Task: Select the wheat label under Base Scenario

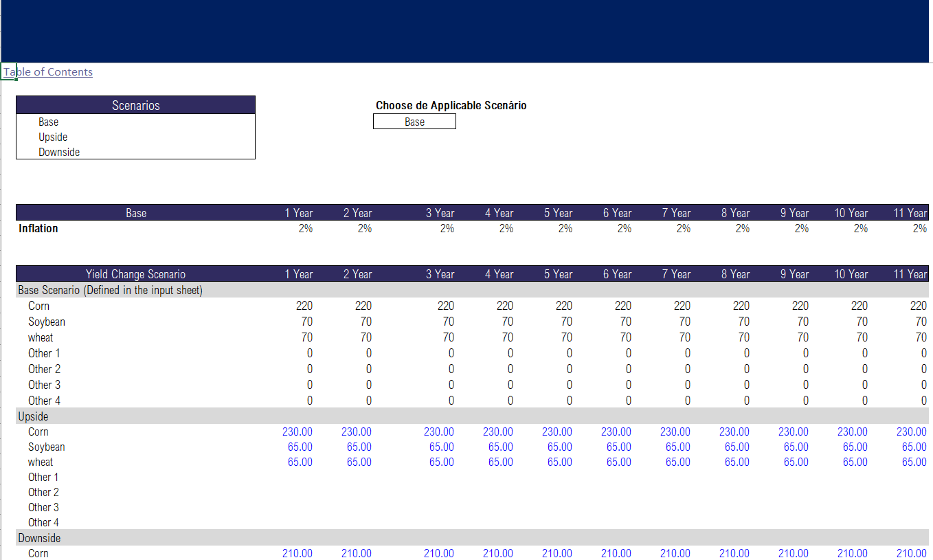Action: [41, 337]
